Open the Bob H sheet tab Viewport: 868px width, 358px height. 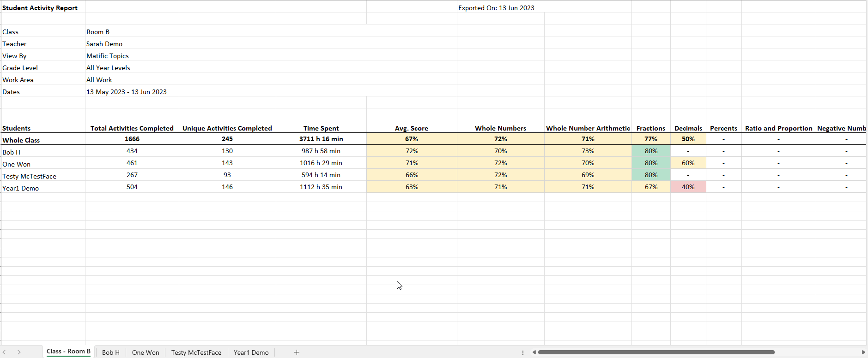(111, 352)
